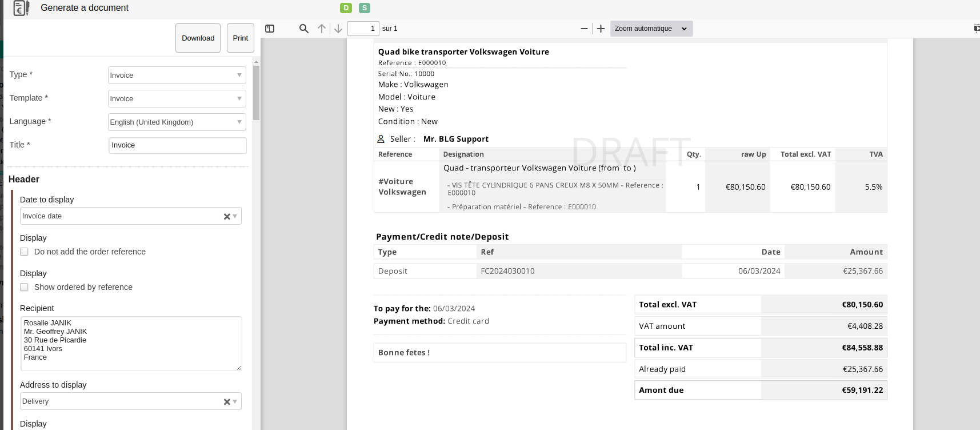This screenshot has width=980, height=430.
Task: Click the Amont due value €59,191.22
Action: click(x=862, y=390)
